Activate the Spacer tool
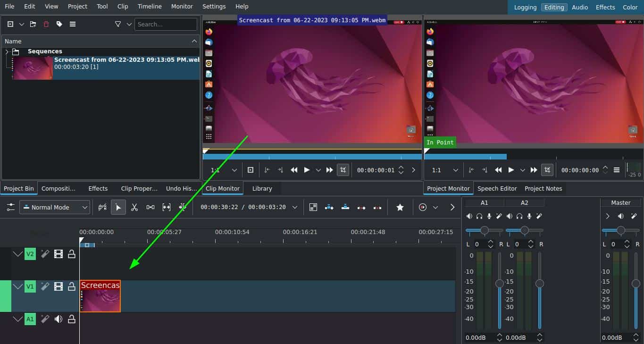644x344 pixels. click(x=150, y=207)
